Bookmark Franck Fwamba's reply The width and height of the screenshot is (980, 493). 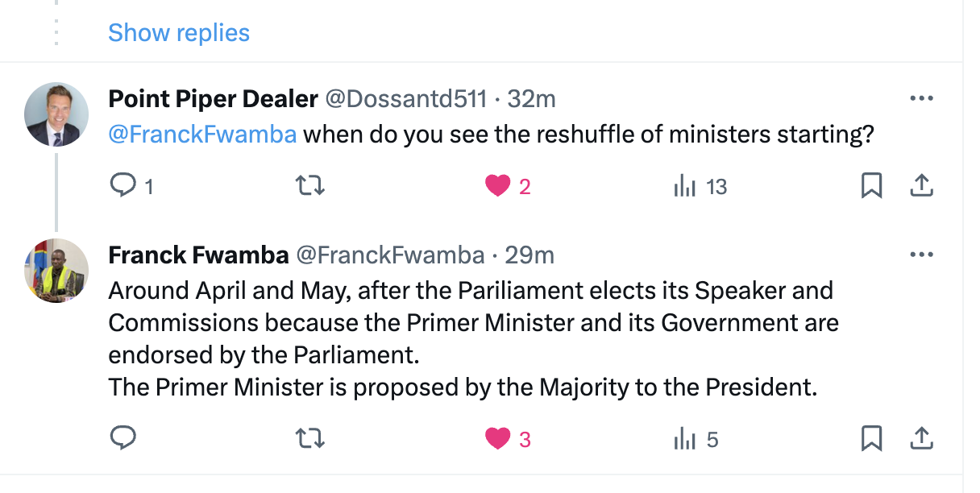(x=871, y=439)
